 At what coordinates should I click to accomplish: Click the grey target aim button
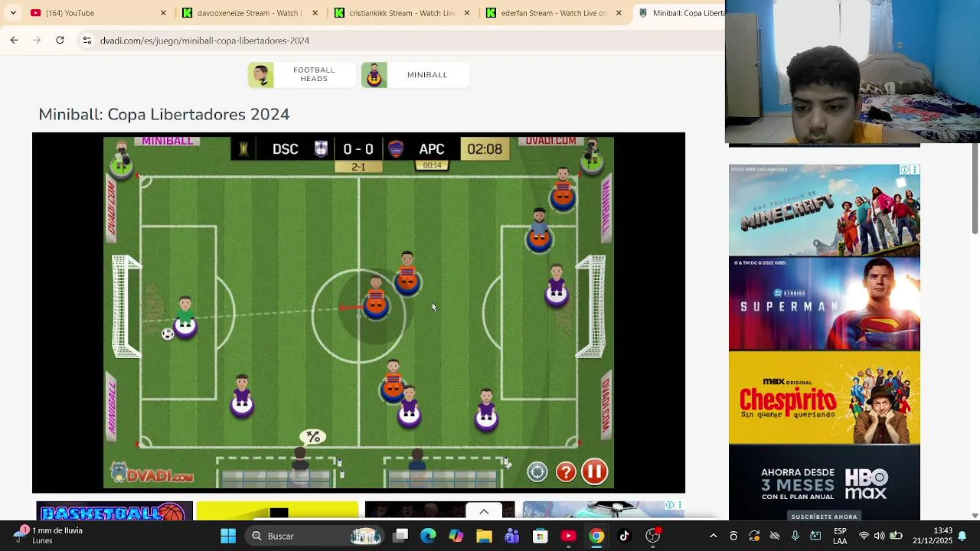click(537, 472)
